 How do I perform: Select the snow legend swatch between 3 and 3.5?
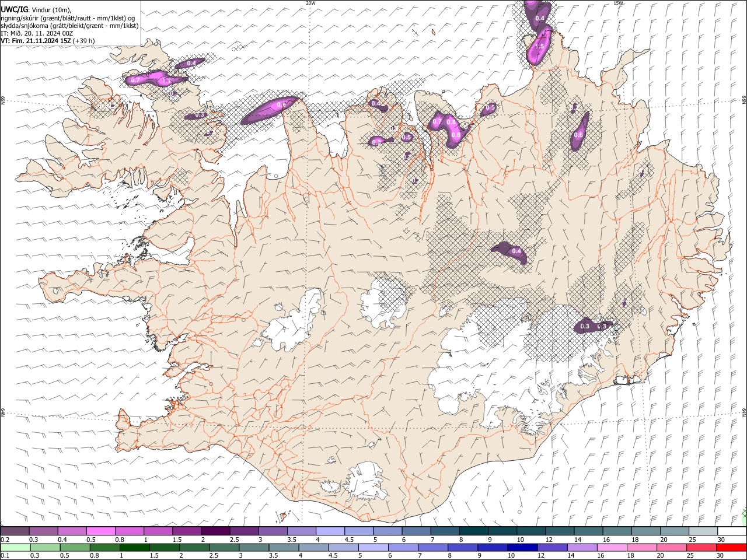(272, 531)
